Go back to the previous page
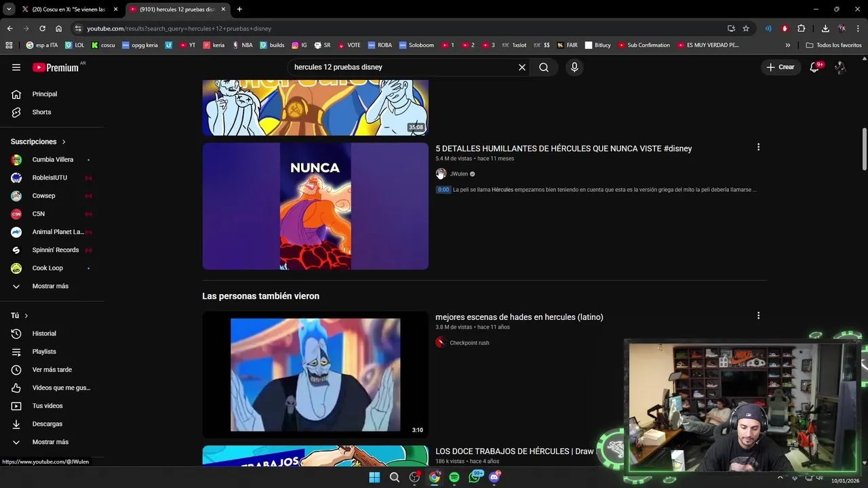868x488 pixels. click(9, 28)
